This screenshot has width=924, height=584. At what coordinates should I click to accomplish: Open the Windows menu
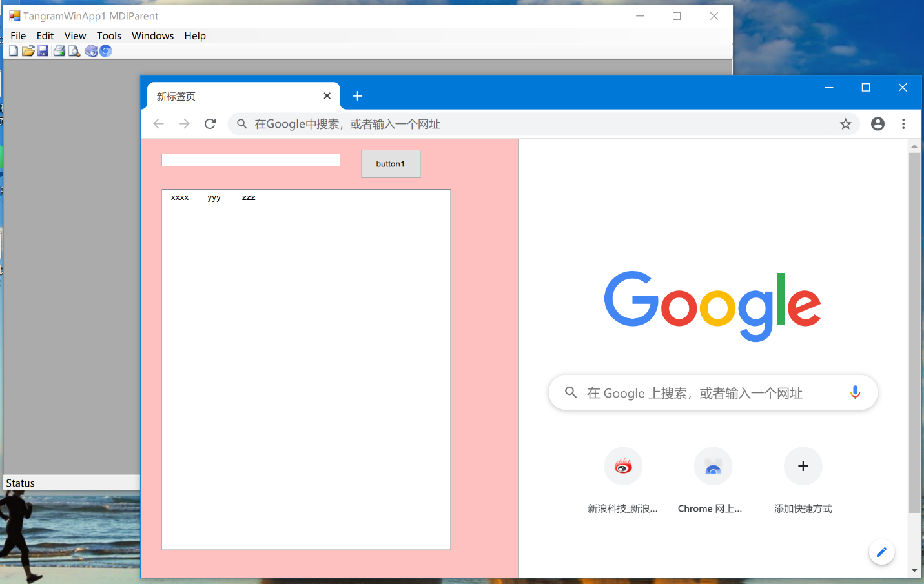[x=152, y=36]
